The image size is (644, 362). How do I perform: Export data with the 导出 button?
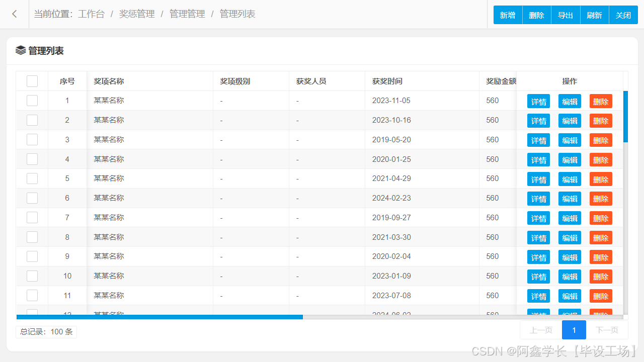[566, 15]
